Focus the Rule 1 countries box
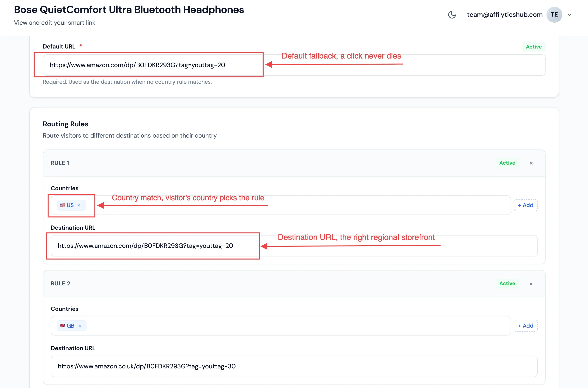Image resolution: width=588 pixels, height=388 pixels. click(281, 205)
